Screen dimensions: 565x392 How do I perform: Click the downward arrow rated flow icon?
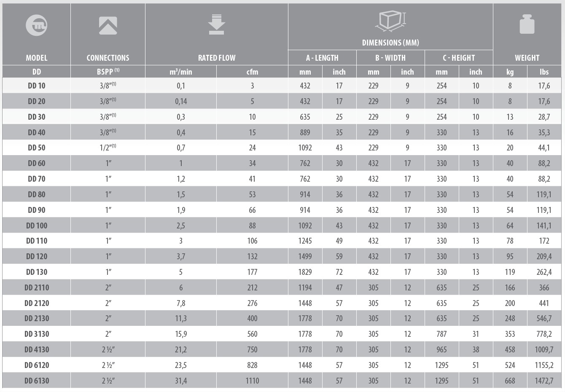pos(216,24)
